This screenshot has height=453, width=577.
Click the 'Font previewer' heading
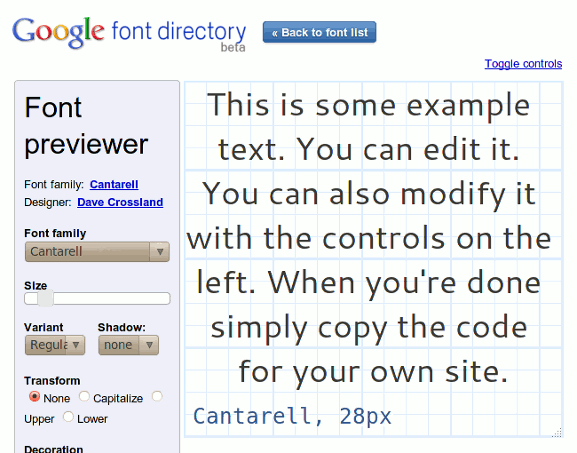86,126
